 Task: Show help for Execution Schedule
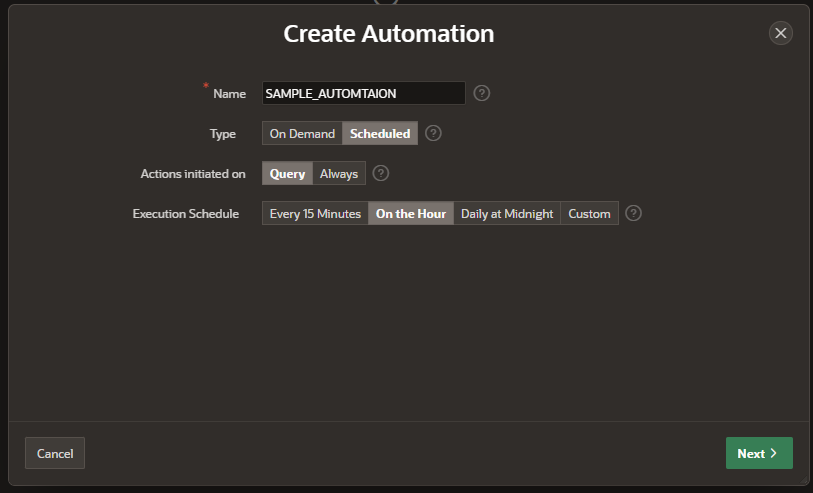(633, 213)
